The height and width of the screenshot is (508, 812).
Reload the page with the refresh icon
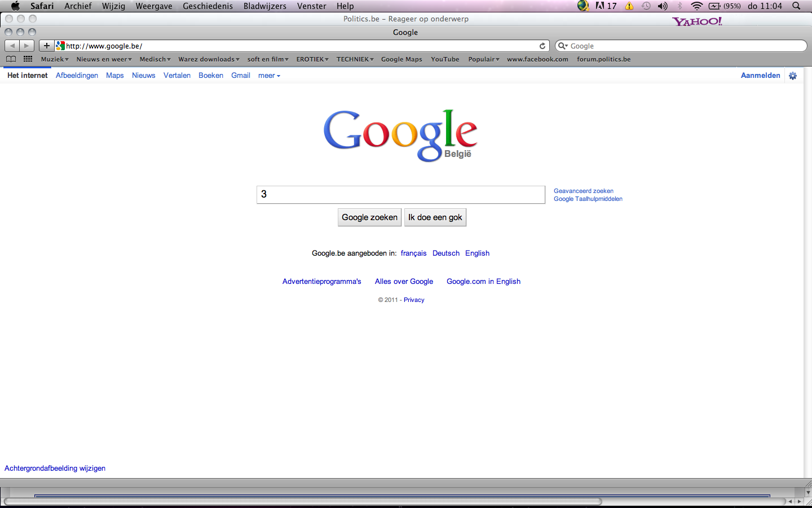[542, 46]
